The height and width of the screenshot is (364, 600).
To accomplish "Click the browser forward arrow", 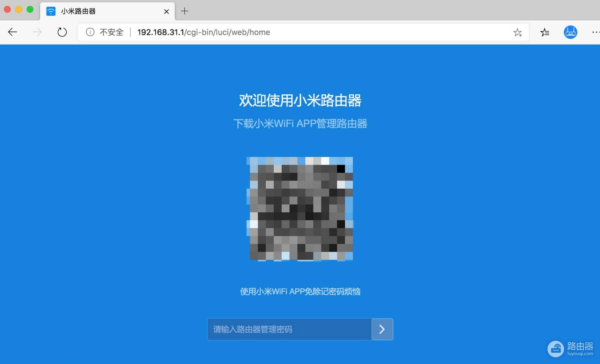I will point(37,32).
